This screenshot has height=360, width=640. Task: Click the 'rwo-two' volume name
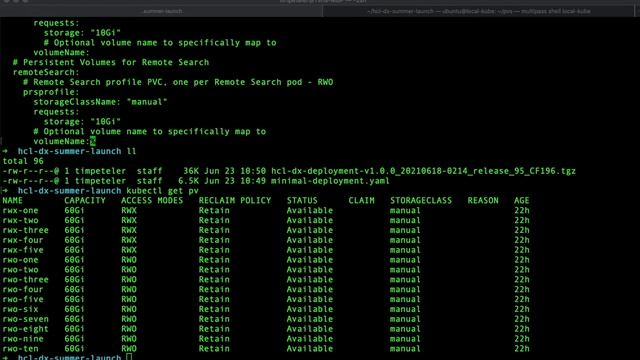click(20, 270)
